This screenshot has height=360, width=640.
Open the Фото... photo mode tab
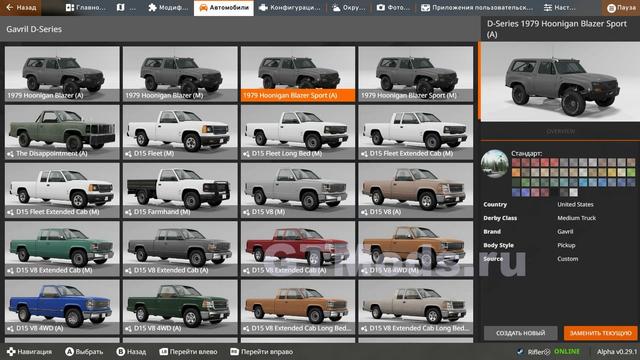[x=393, y=7]
